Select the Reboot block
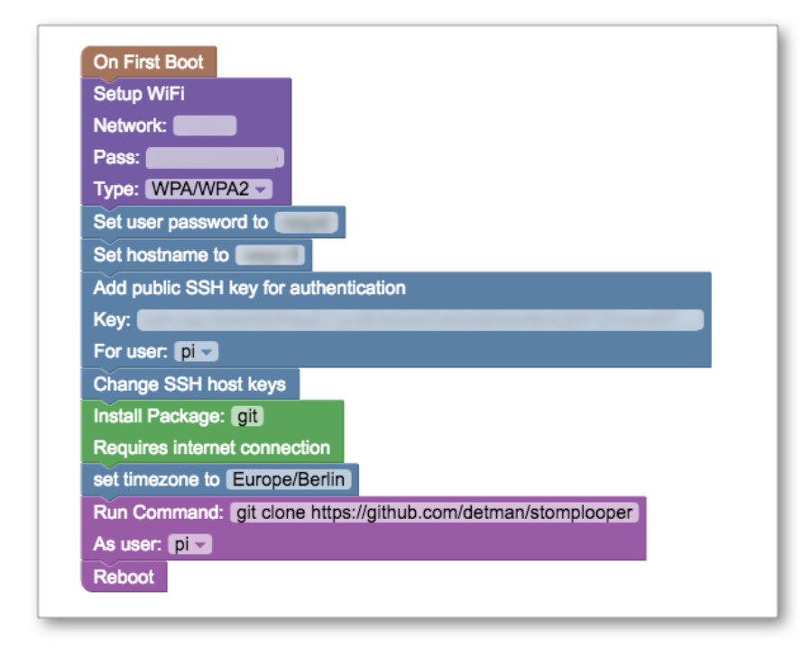812x657 pixels. (124, 577)
